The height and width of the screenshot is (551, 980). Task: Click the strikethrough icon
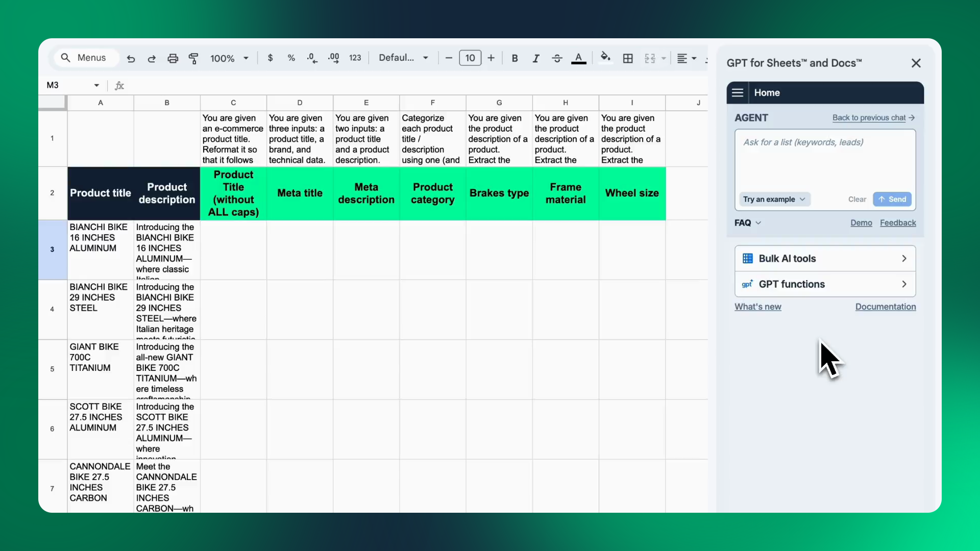(x=557, y=58)
